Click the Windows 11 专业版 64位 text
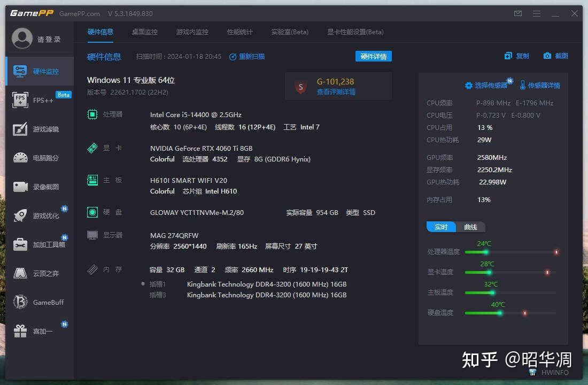 pyautogui.click(x=131, y=80)
